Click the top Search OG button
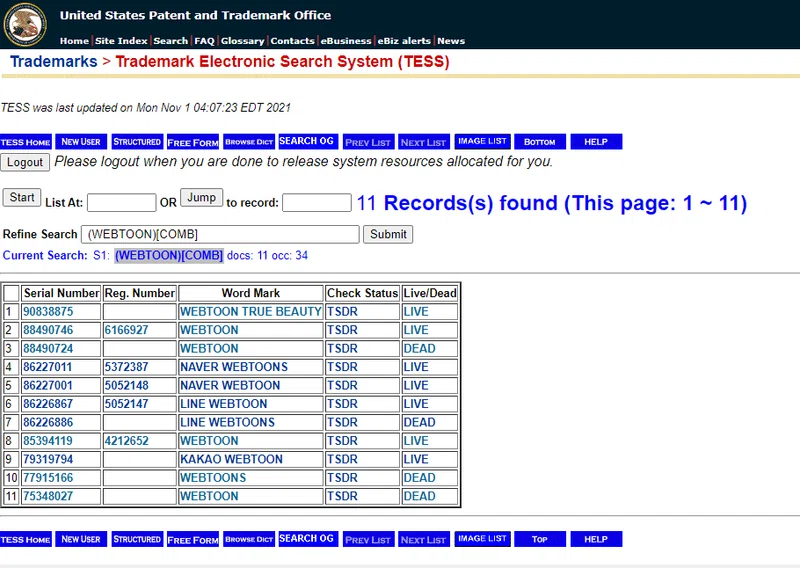 [308, 141]
